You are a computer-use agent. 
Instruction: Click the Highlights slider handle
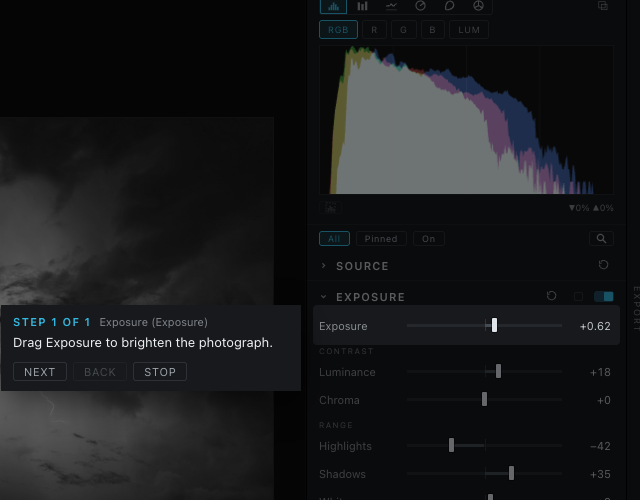pyautogui.click(x=451, y=445)
